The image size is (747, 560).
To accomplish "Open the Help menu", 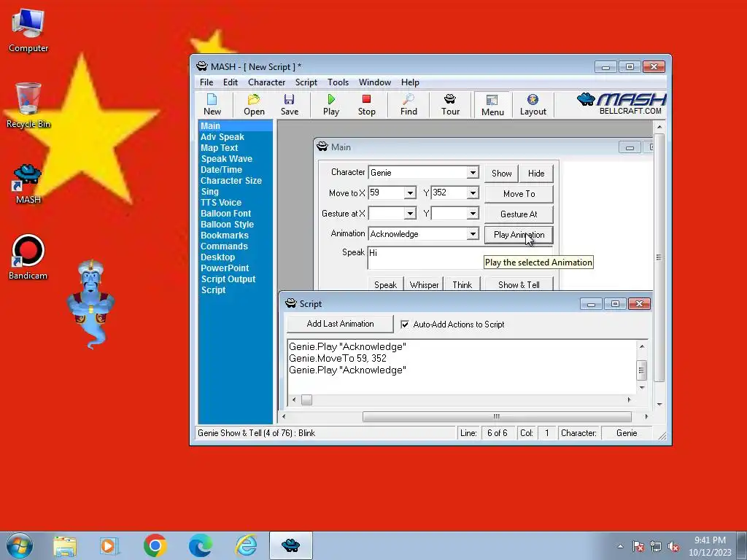I will click(410, 82).
